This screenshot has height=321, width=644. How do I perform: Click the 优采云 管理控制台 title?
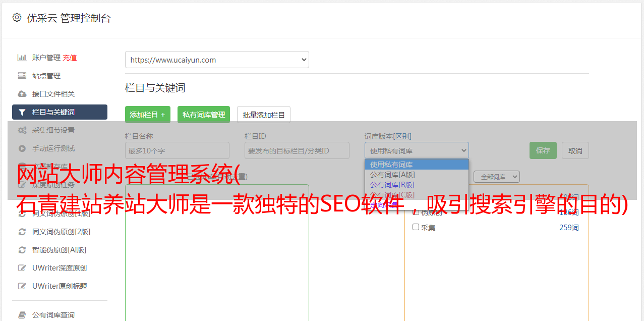(69, 18)
